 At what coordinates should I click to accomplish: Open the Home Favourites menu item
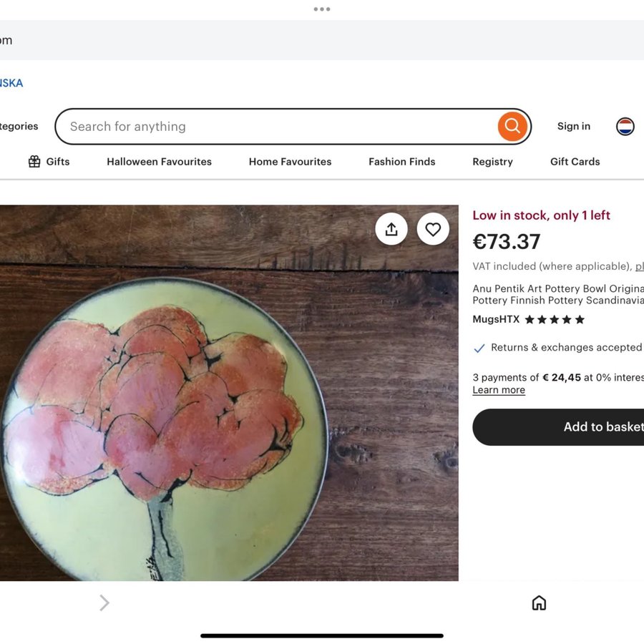[x=290, y=162]
